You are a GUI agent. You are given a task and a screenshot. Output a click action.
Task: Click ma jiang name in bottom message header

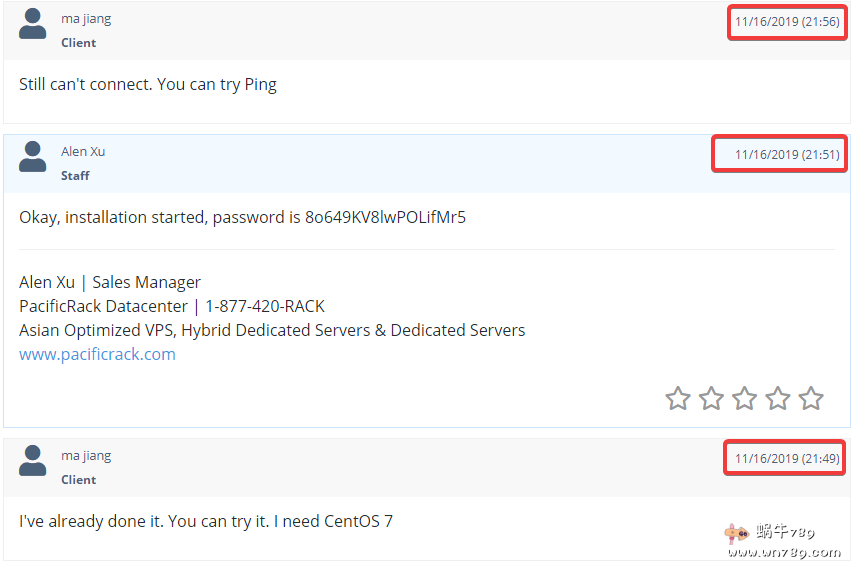[86, 456]
